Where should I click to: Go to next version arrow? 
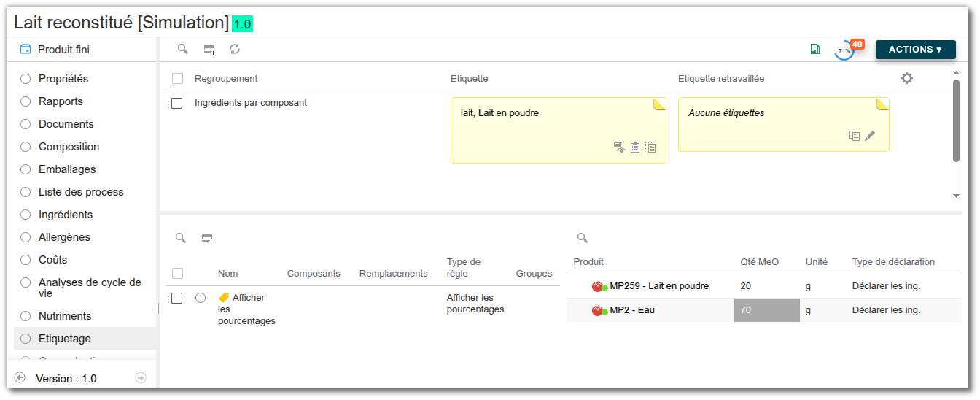pos(141,378)
